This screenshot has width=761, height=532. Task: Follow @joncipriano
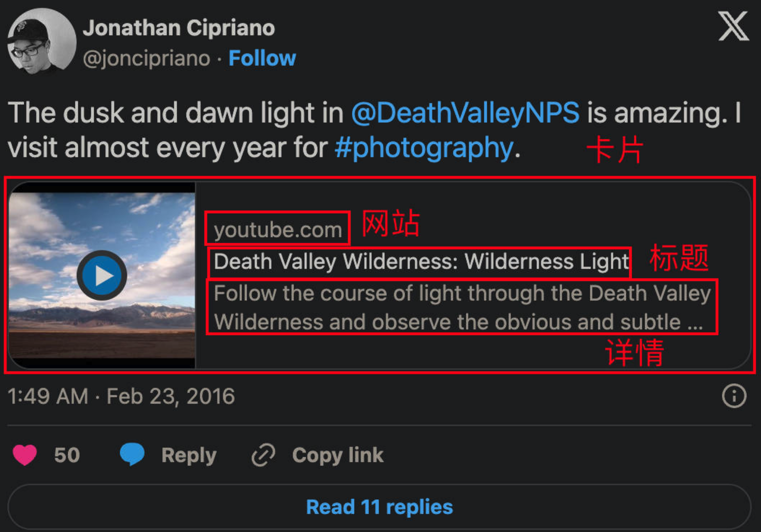point(262,58)
